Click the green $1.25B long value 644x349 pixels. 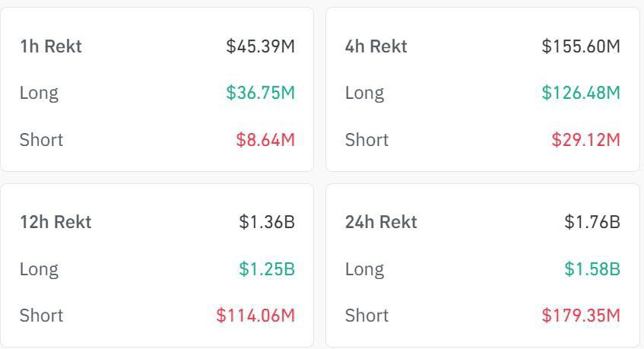click(x=267, y=269)
